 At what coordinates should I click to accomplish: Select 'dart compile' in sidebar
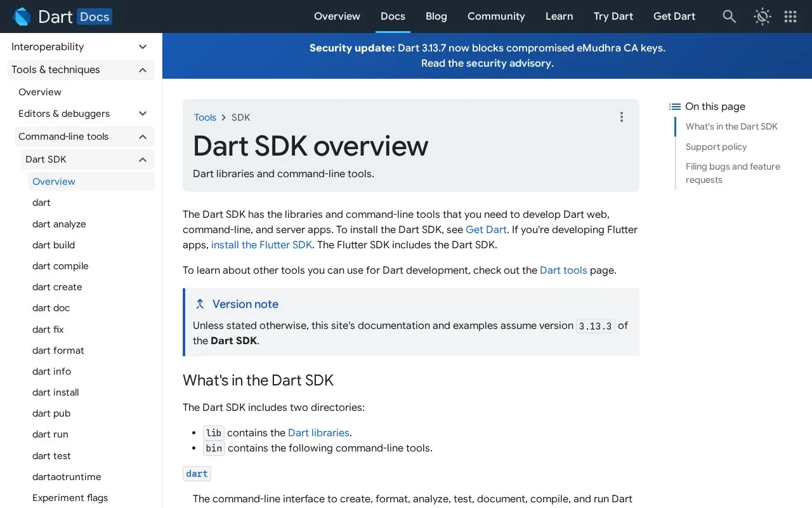tap(60, 266)
